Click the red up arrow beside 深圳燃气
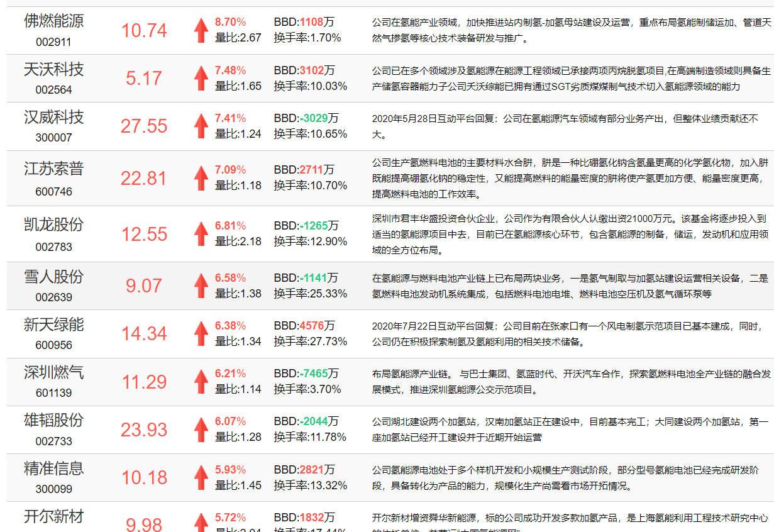 click(201, 382)
